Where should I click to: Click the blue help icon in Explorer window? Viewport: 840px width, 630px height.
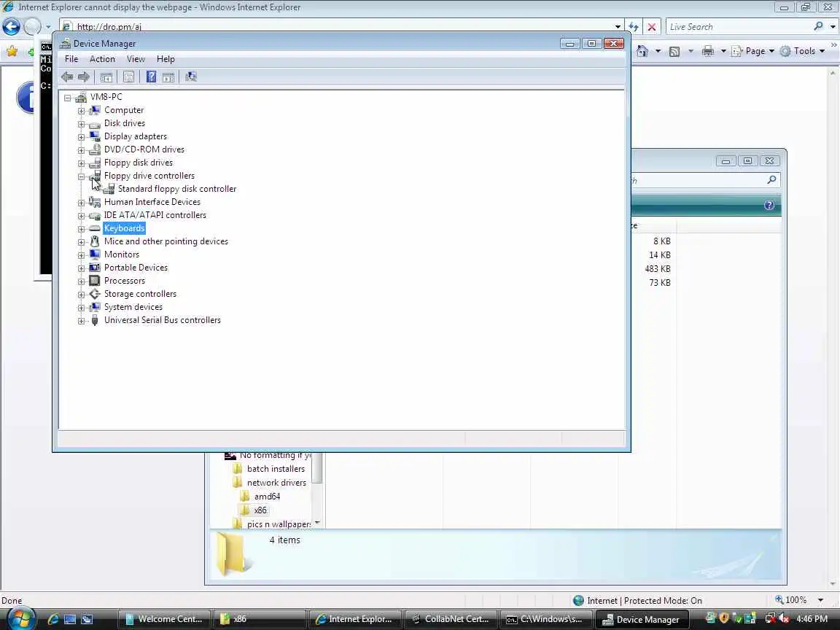pyautogui.click(x=769, y=205)
